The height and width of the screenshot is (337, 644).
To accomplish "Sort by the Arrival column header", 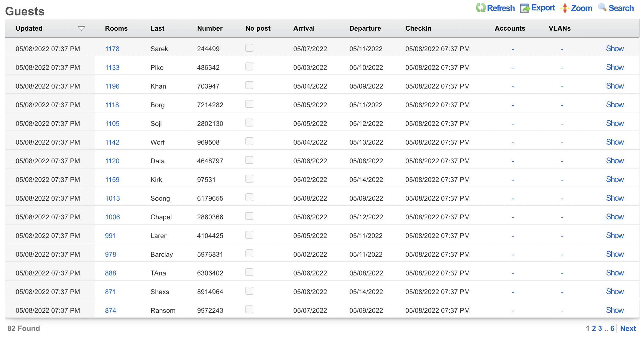I will pos(304,28).
